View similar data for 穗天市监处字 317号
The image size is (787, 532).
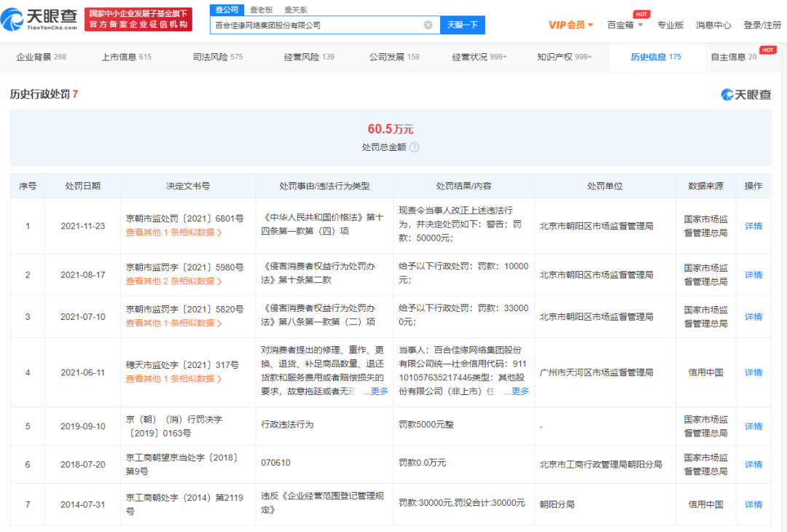tap(173, 379)
